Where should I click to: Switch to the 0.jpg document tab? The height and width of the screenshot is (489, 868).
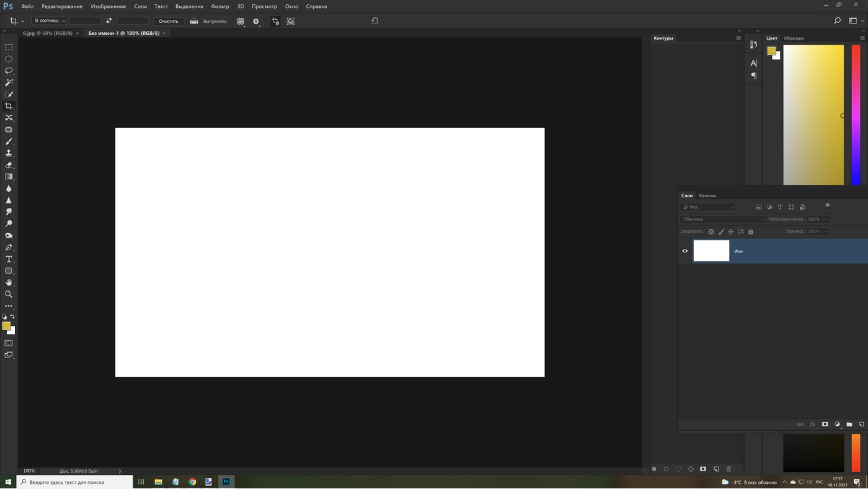(x=47, y=33)
